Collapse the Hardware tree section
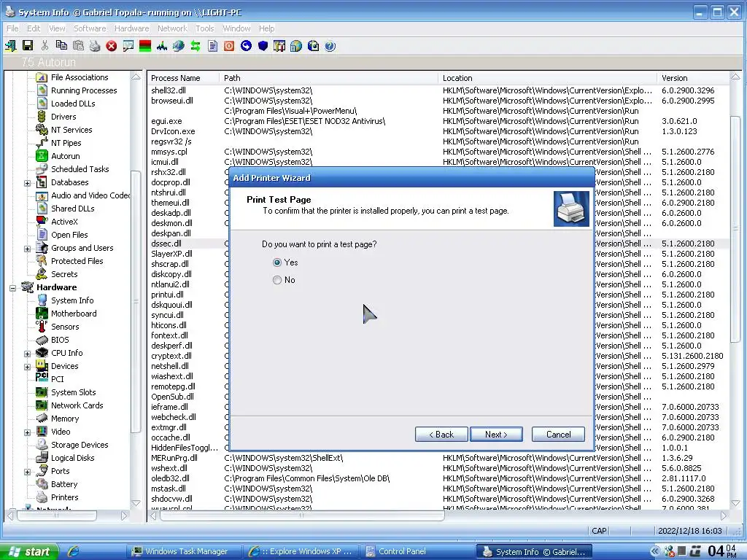Screen dimensions: 747x560 [13, 287]
